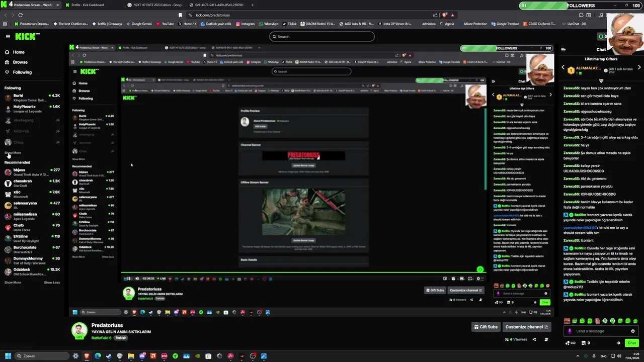Open Odablock recommended channel

pyautogui.click(x=32, y=271)
